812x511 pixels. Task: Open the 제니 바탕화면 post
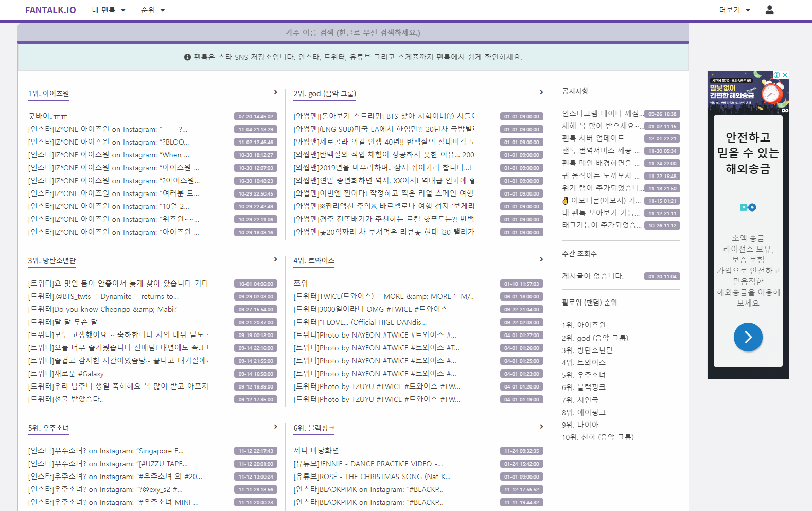316,451
